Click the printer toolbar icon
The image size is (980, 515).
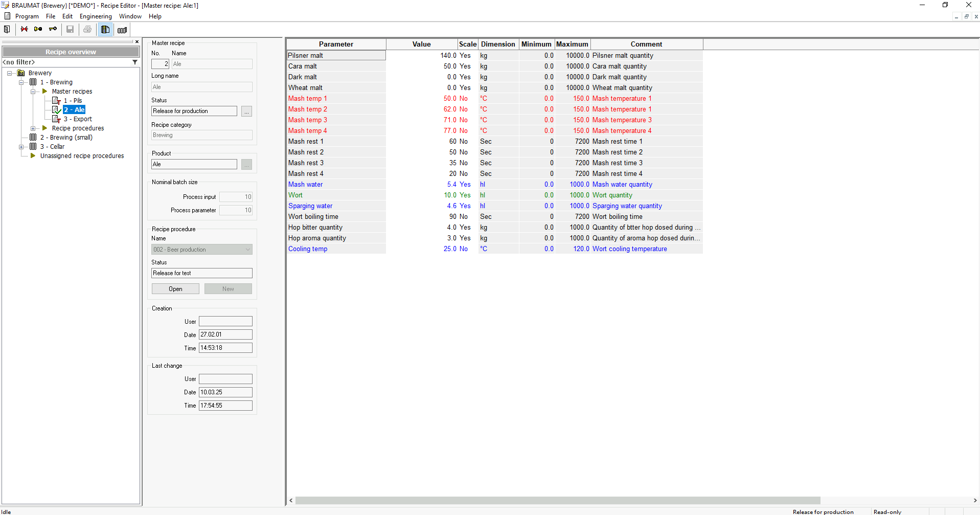[87, 30]
